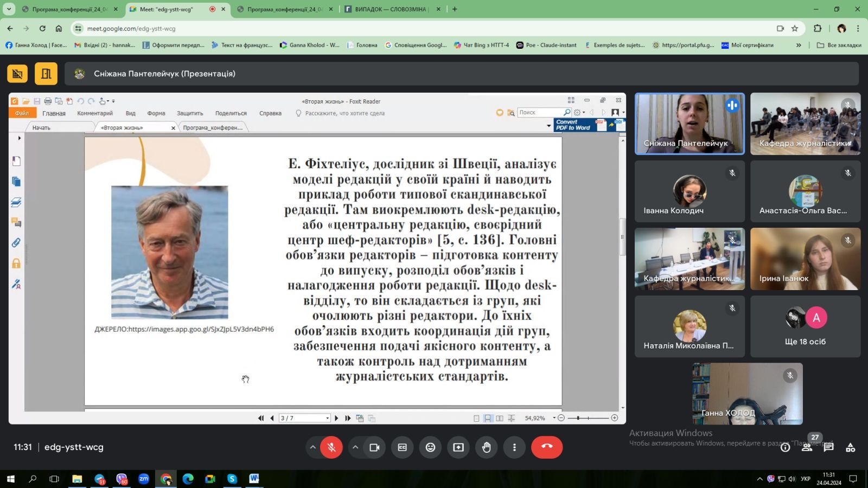The image size is (868, 488).
Task: Turn on closed captions
Action: tap(402, 447)
